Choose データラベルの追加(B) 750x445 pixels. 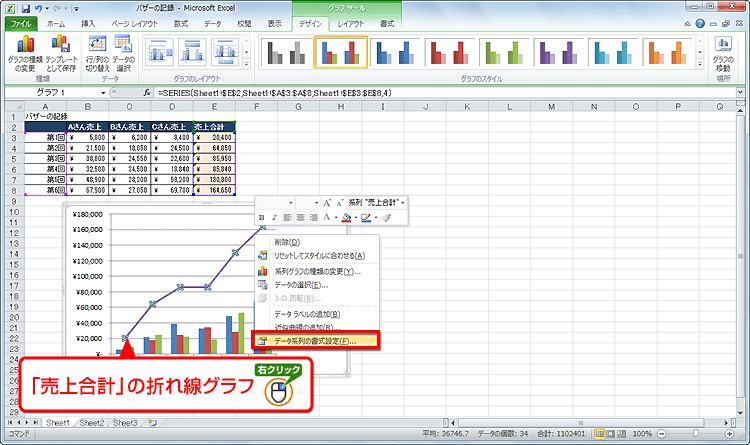point(318,314)
